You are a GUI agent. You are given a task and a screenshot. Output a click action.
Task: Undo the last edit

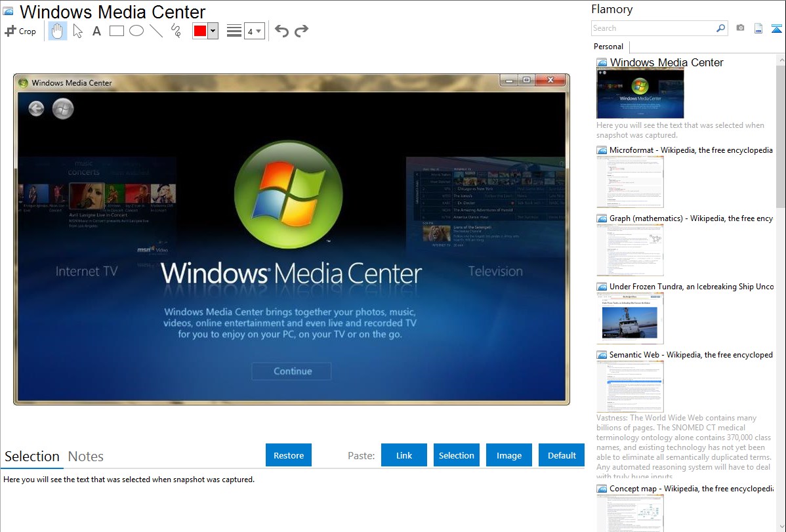[281, 31]
